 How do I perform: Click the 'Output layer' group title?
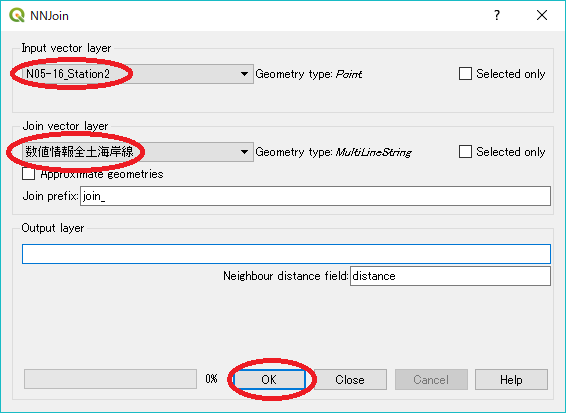[x=53, y=228]
